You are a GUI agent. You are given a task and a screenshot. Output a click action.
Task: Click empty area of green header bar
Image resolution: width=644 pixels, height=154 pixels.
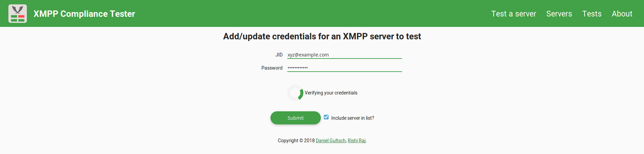tap(302, 13)
